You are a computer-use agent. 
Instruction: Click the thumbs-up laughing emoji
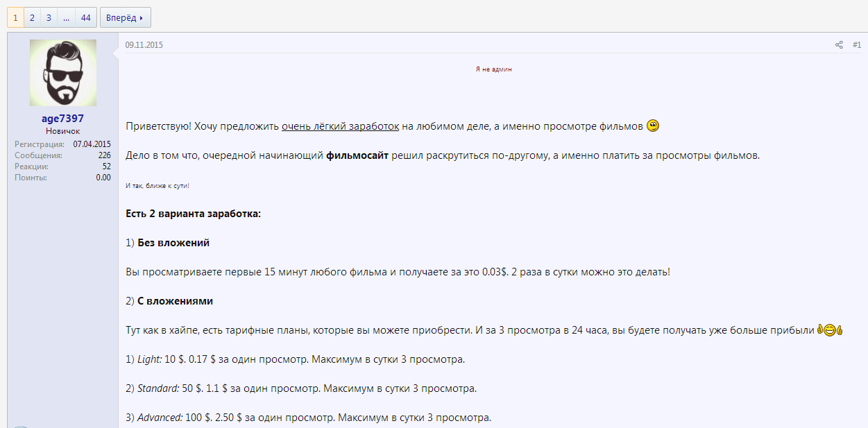tap(829, 330)
